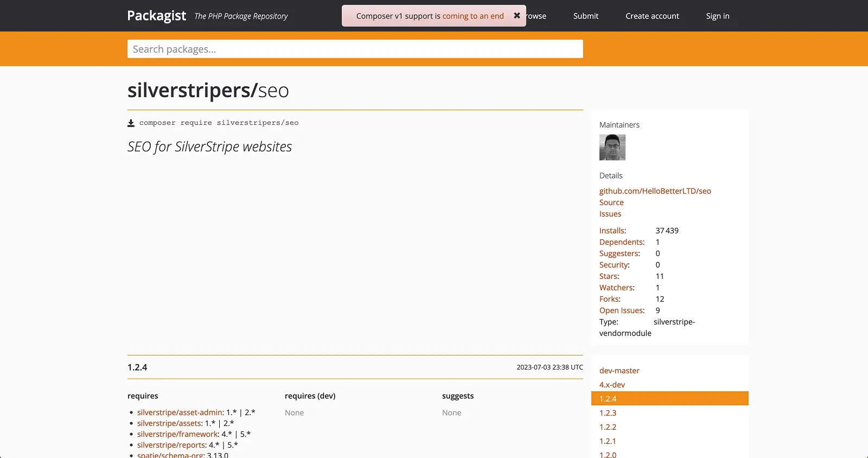
Task: Open the Open Issues link
Action: point(622,310)
